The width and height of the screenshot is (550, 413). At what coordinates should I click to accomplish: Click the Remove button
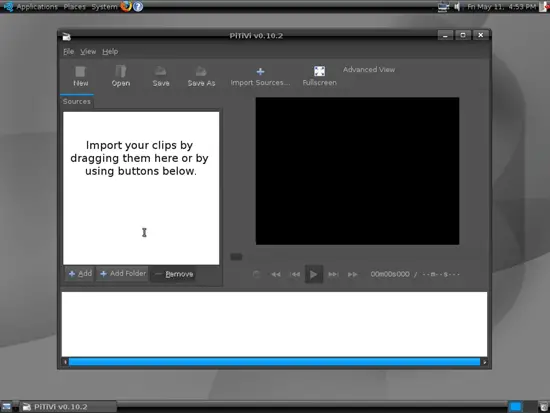pos(174,274)
